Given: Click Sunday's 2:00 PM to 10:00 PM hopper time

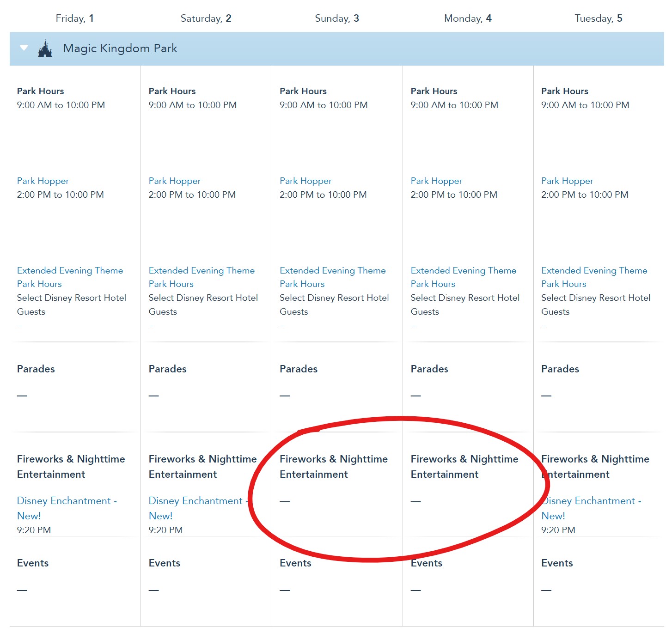Looking at the screenshot, I should coord(323,195).
